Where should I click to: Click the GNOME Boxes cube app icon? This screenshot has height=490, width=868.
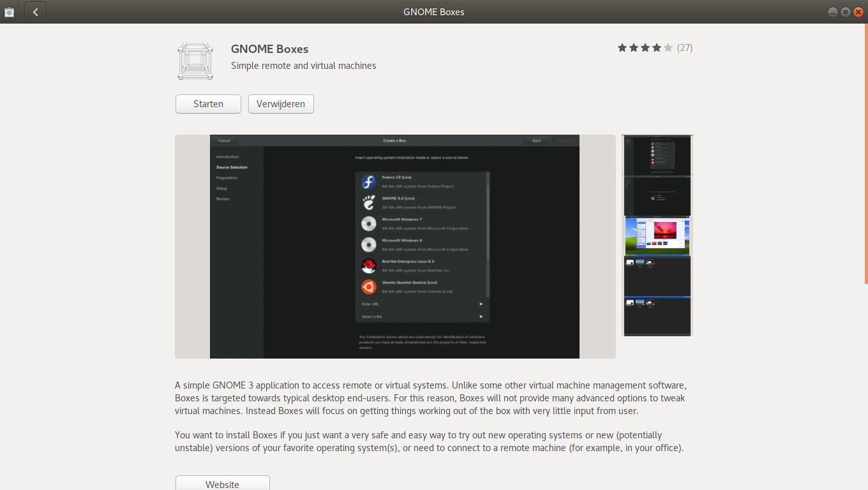click(x=195, y=61)
